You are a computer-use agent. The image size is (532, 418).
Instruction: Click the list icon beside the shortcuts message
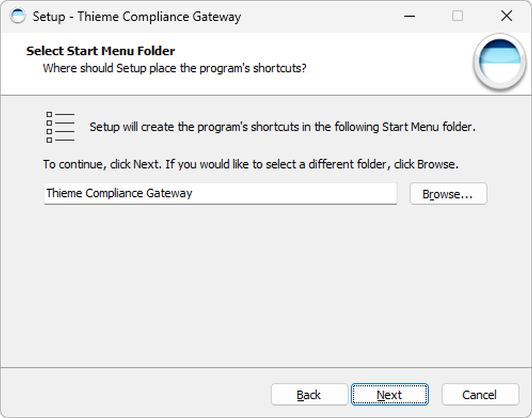pos(60,127)
